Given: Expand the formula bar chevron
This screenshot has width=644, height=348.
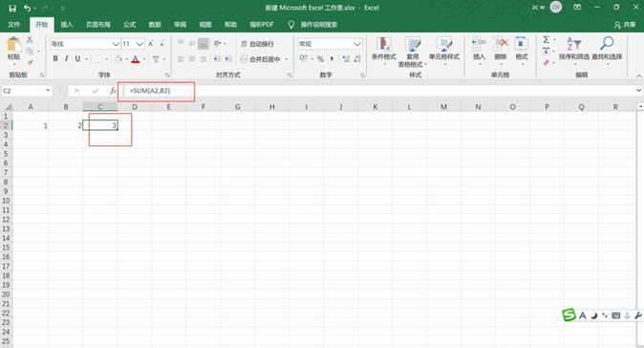Looking at the screenshot, I should [639, 91].
